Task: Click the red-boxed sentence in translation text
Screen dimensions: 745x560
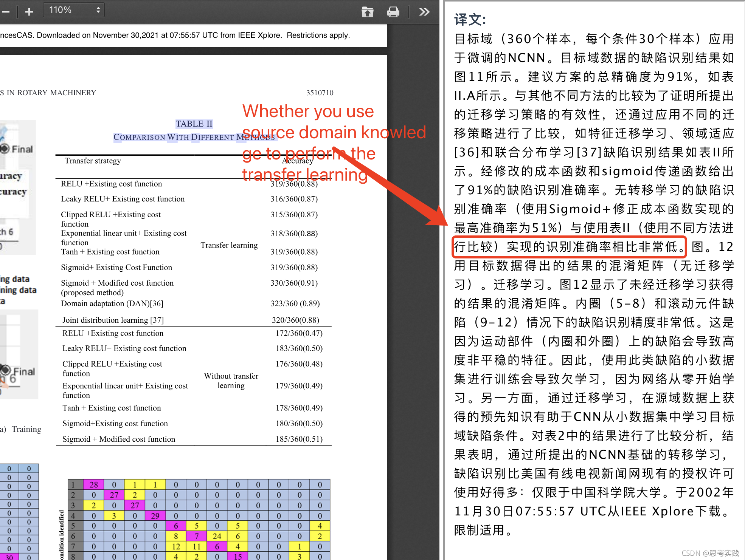Action: point(569,247)
